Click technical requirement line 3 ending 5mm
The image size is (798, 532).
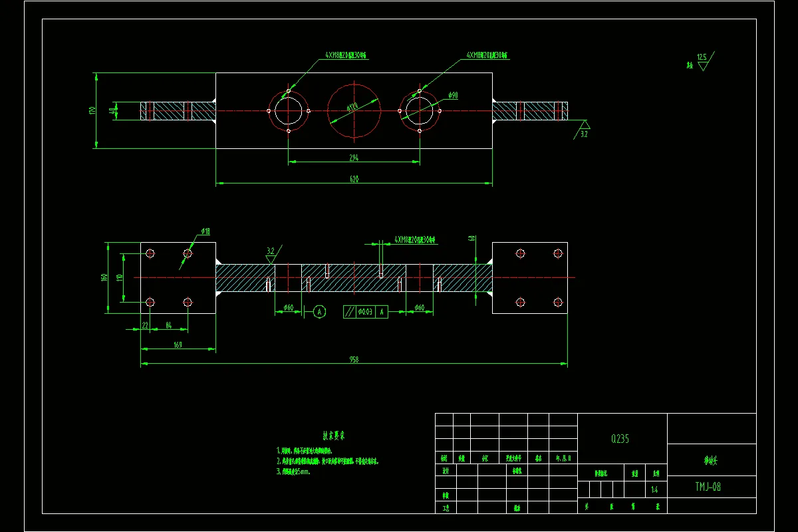293,471
